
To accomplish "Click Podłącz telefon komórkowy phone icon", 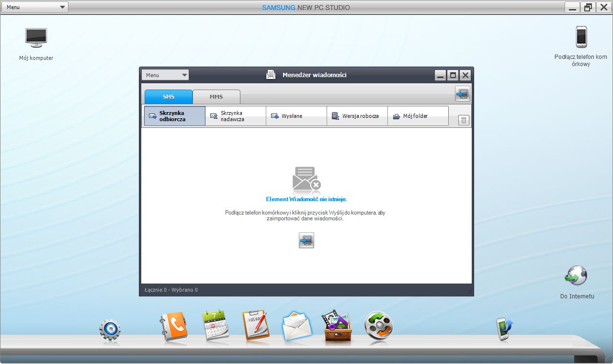I will click(581, 37).
